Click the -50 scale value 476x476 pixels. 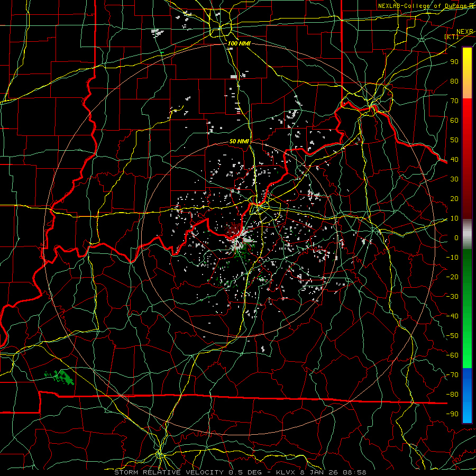point(452,336)
